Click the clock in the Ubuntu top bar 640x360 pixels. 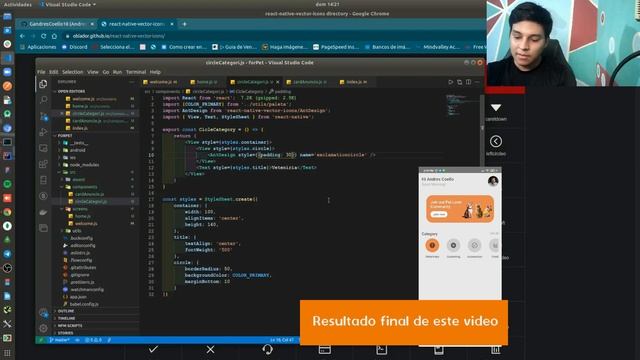[327, 4]
